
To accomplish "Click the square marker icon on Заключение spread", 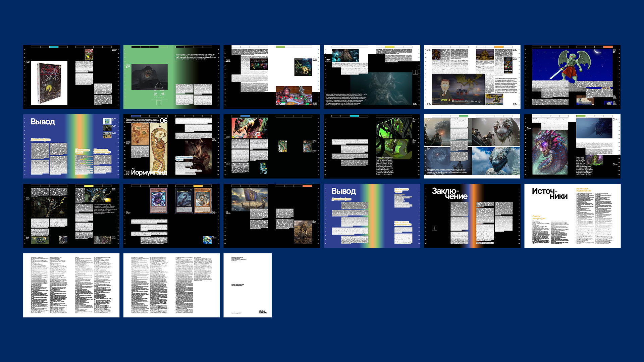I will tap(434, 228).
